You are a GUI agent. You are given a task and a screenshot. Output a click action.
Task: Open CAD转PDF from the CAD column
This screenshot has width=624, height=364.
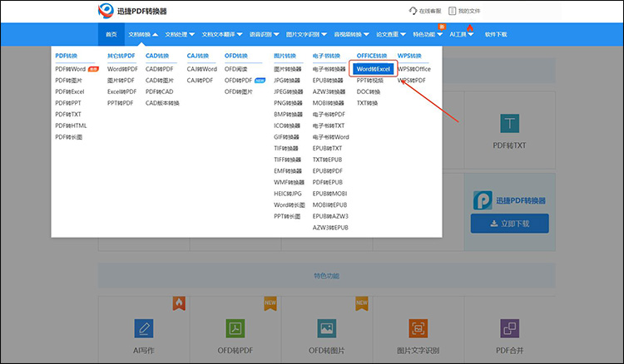159,69
